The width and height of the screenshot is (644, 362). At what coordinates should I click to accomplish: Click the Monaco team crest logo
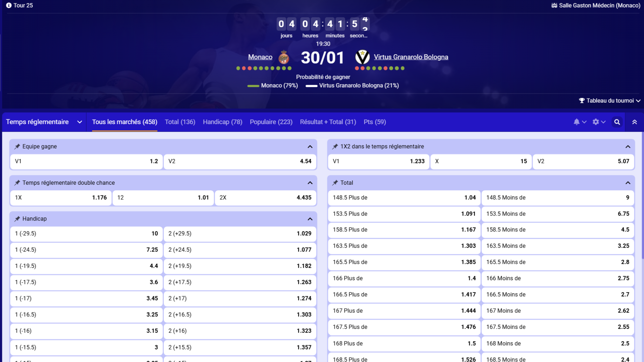[x=283, y=57]
